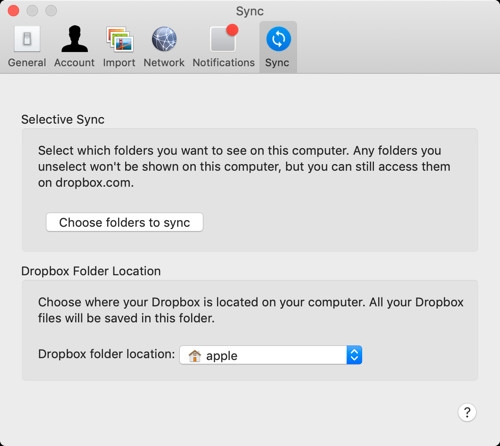The width and height of the screenshot is (500, 446).
Task: Click the red badge on Notifications
Action: [232, 30]
